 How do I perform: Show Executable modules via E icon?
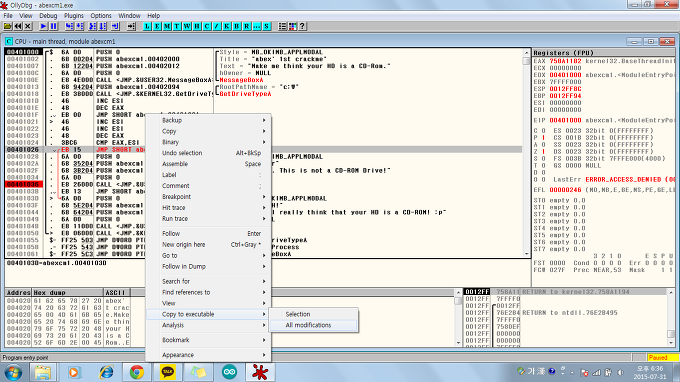(157, 26)
